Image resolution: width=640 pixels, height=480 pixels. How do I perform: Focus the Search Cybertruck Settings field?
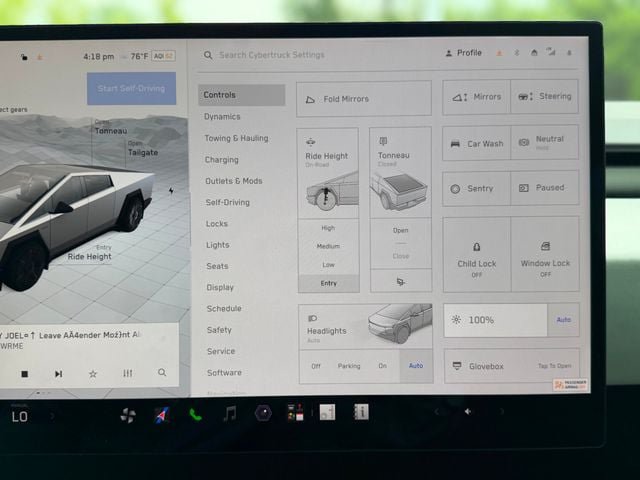[x=271, y=55]
